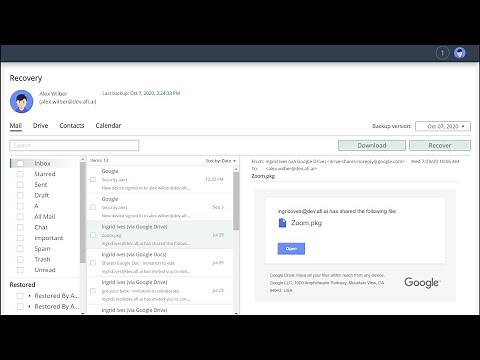Open the Contacts tab
Image resolution: width=480 pixels, height=360 pixels.
pyautogui.click(x=72, y=126)
